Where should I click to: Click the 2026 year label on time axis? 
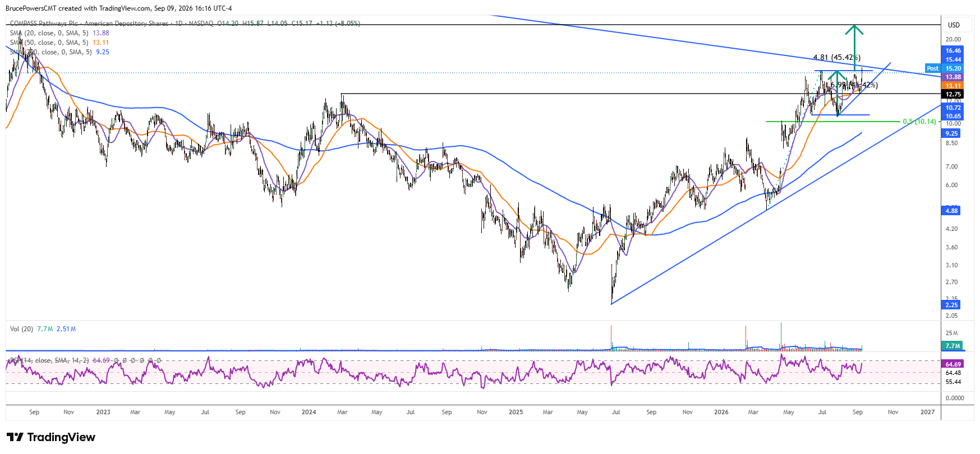[x=721, y=412]
